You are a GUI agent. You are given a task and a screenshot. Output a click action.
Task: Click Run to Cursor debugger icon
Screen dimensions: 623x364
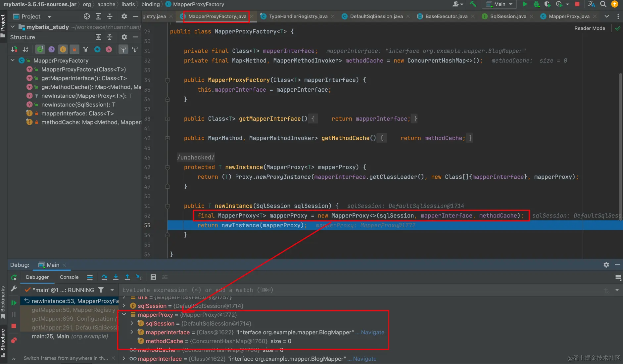[x=139, y=277]
